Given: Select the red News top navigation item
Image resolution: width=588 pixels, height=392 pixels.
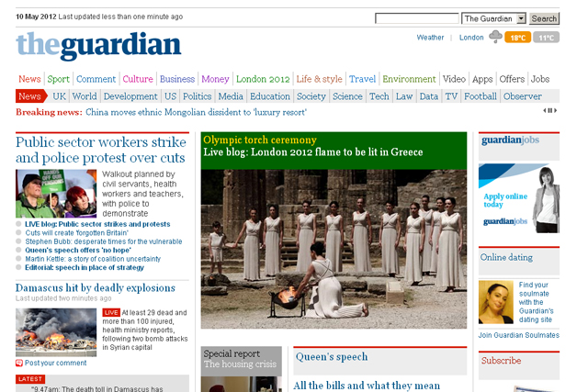Looking at the screenshot, I should 29,79.
